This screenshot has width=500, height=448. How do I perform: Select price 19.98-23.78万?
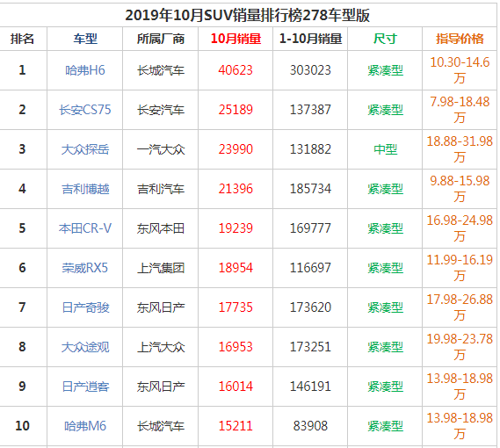[460, 347]
